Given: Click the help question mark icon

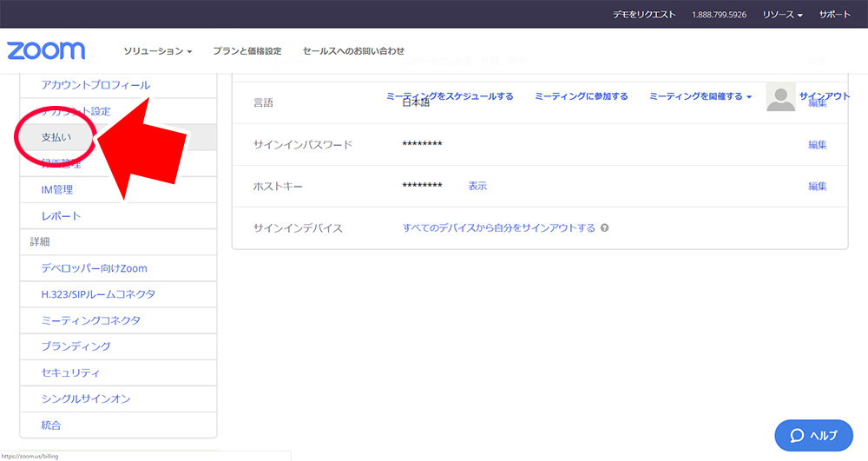Looking at the screenshot, I should click(604, 228).
